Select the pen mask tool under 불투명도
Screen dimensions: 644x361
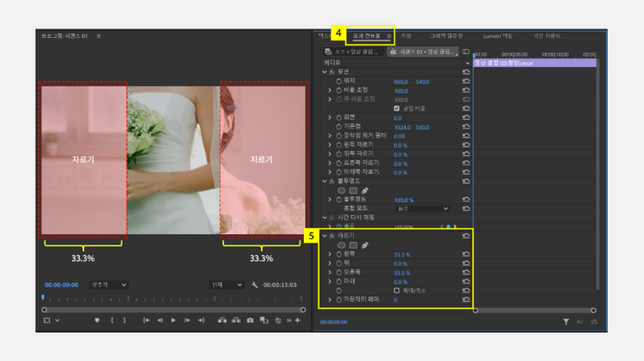tap(365, 190)
